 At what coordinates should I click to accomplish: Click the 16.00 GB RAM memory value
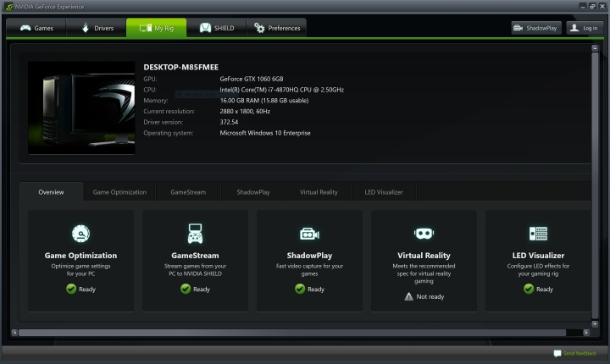[264, 101]
